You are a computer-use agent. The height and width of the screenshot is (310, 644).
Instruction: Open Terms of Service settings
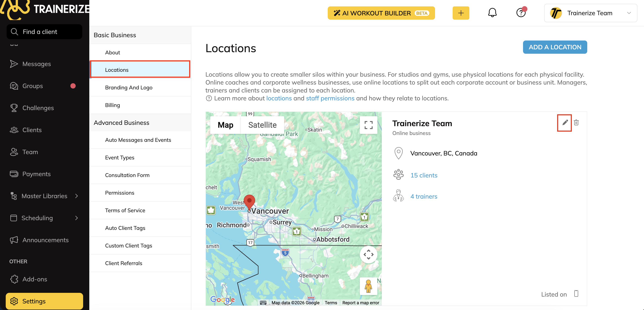[x=140, y=210]
